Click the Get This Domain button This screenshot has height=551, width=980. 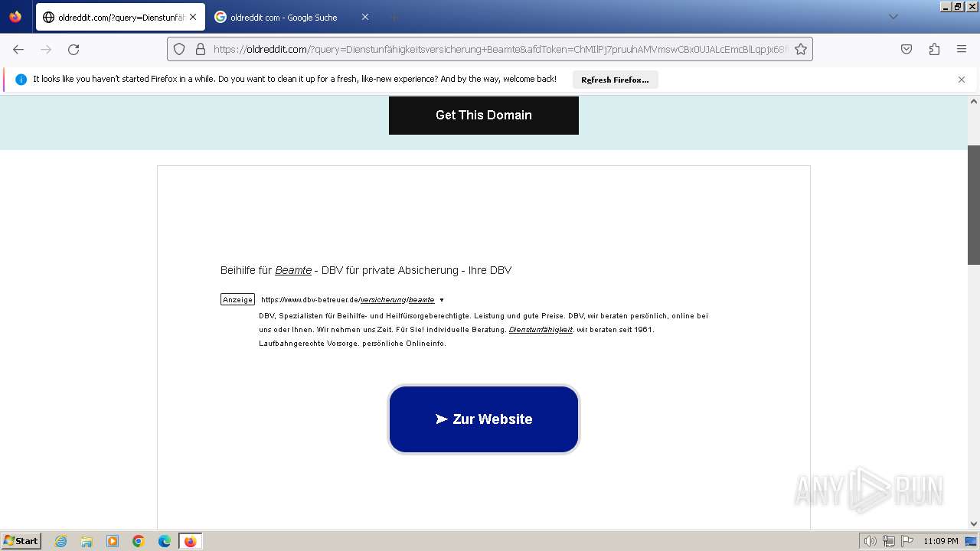484,115
